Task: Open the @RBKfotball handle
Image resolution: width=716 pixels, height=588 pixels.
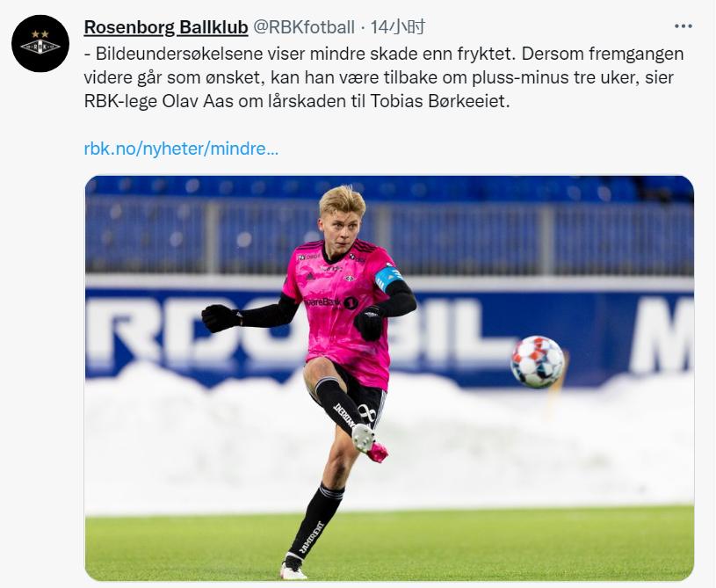Action: click(x=304, y=27)
